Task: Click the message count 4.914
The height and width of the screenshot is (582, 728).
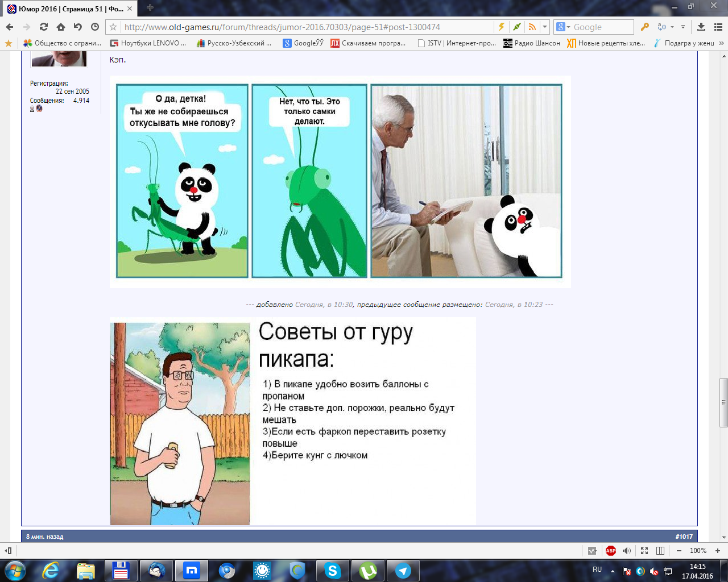Action: pos(81,101)
